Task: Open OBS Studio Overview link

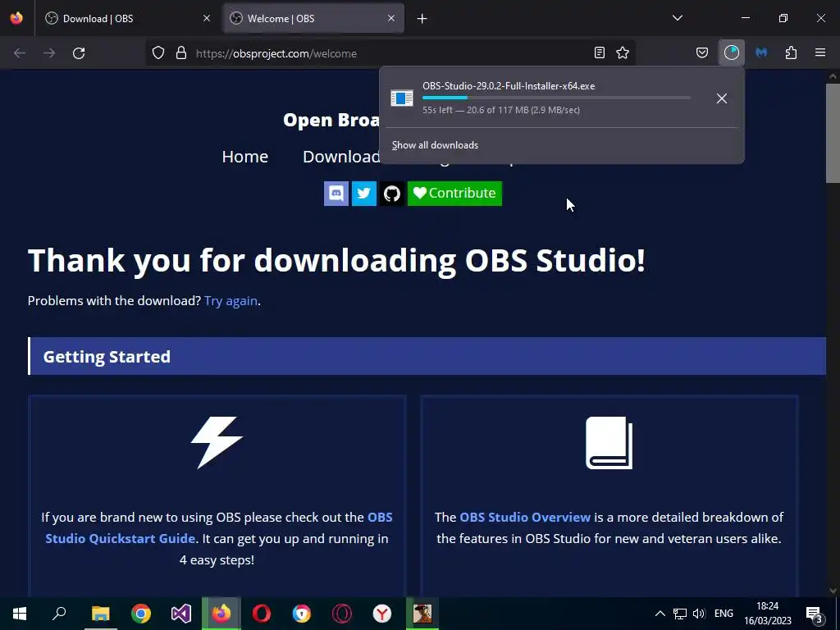Action: pos(525,517)
